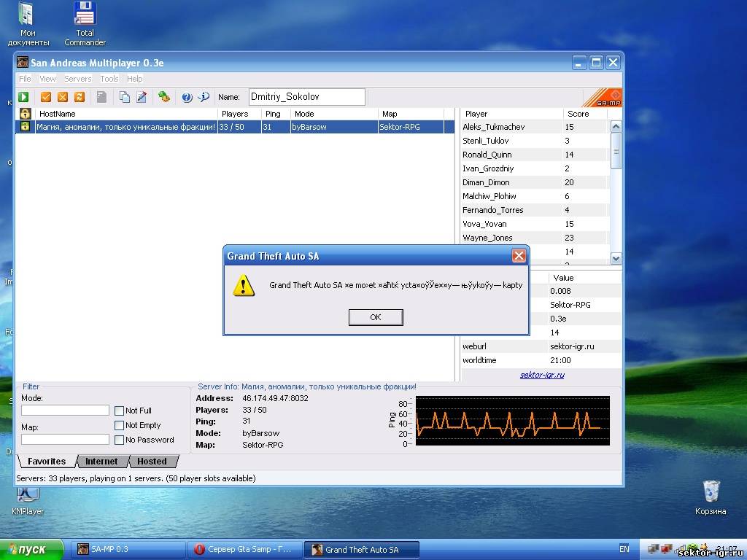
Task: Open the Мои документы desktop icon
Action: tap(28, 24)
